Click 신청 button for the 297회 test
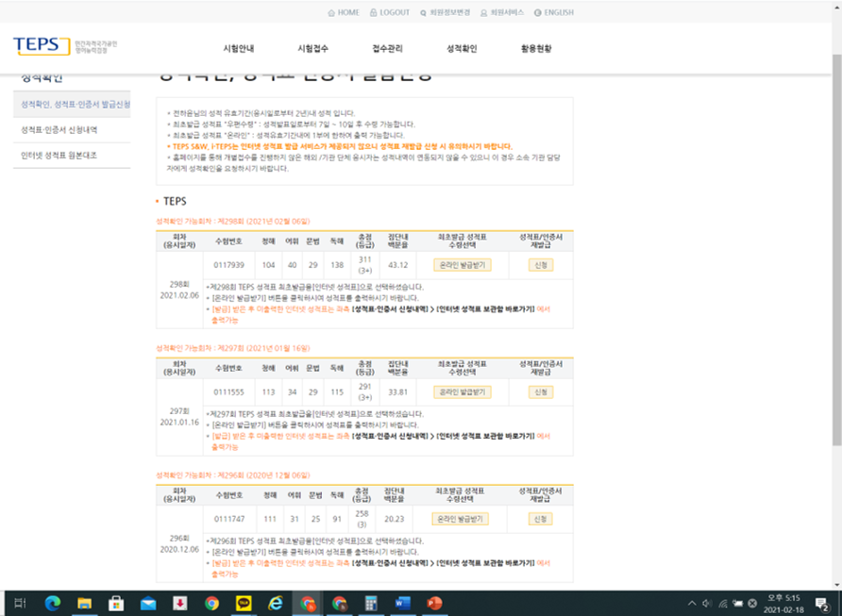 [541, 391]
